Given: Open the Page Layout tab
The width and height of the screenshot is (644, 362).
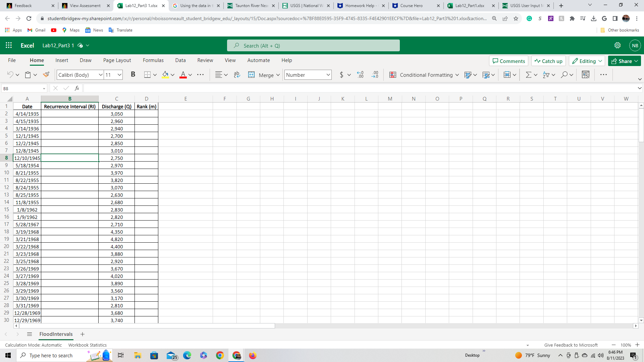Looking at the screenshot, I should tap(117, 60).
